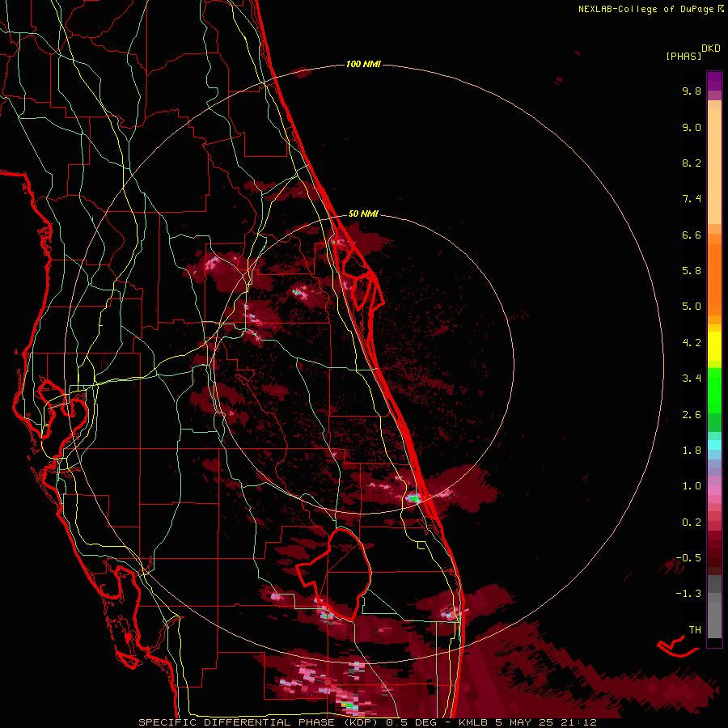Click the 9.0 value on the color scale
728x728 pixels.
[692, 127]
